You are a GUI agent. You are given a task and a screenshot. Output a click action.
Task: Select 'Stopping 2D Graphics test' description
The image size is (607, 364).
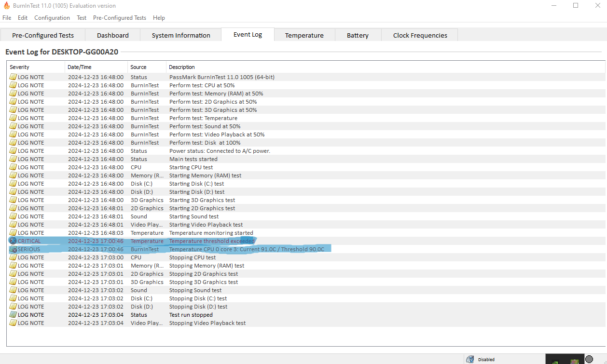(204, 274)
